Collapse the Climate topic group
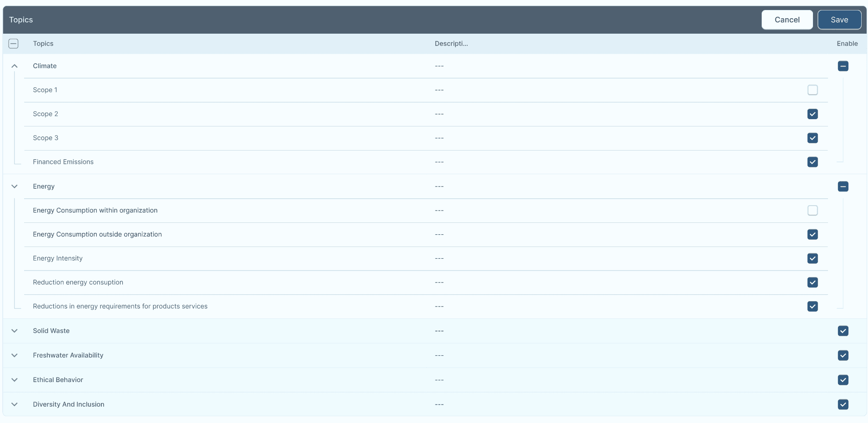This screenshot has height=423, width=868. (15, 66)
